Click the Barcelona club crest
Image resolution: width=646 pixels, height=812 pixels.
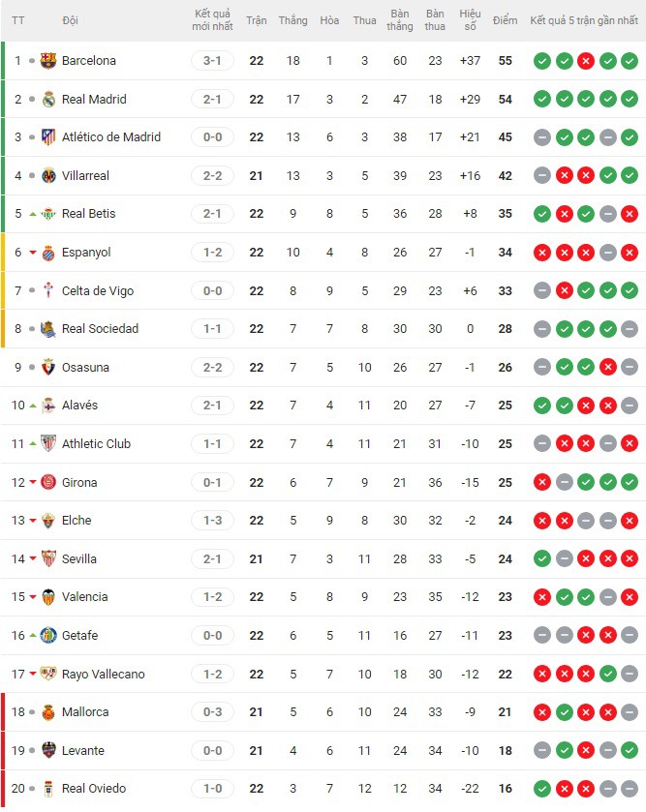coord(50,60)
